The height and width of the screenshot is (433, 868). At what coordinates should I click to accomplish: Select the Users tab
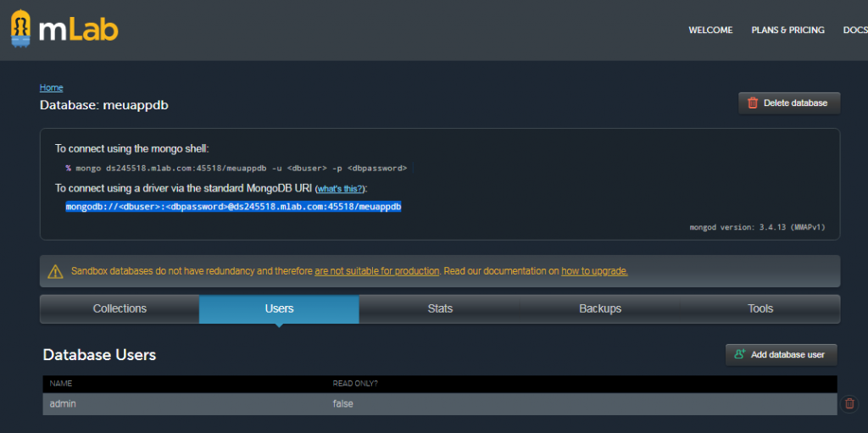point(279,309)
